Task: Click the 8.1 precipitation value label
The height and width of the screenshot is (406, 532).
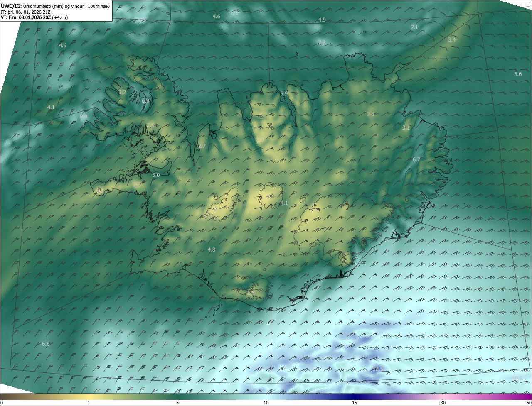Action: pyautogui.click(x=235, y=13)
